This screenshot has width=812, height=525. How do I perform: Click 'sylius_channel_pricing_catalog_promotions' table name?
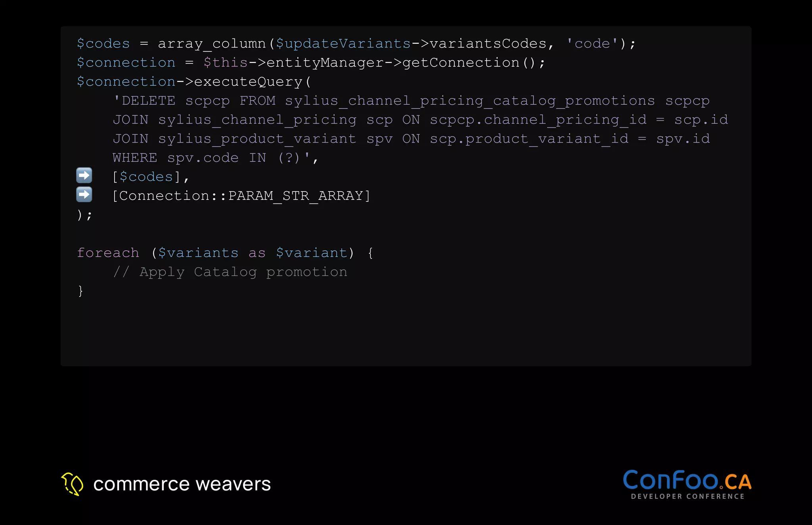[x=470, y=101]
